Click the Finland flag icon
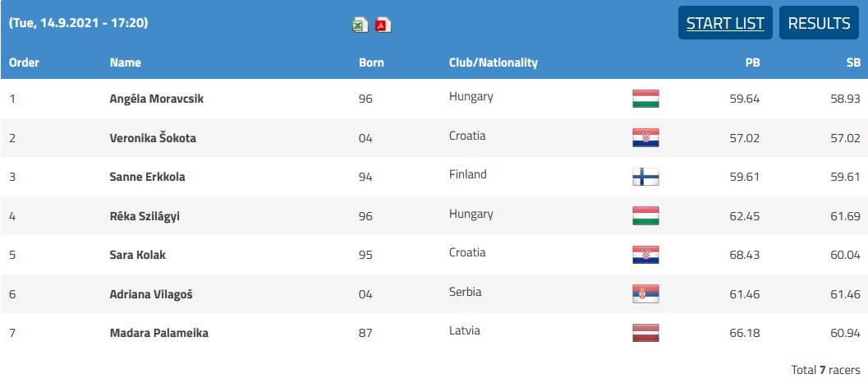 [x=645, y=177]
